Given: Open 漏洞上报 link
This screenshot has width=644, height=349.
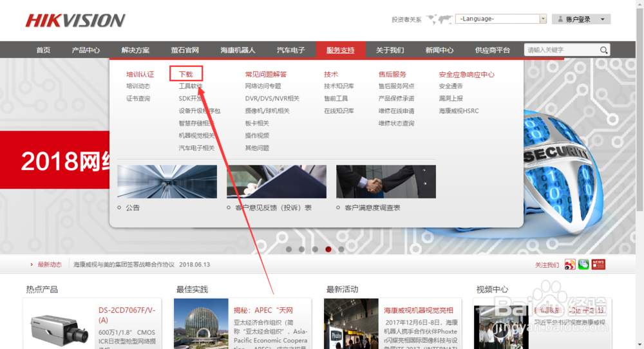Looking at the screenshot, I should [x=451, y=99].
